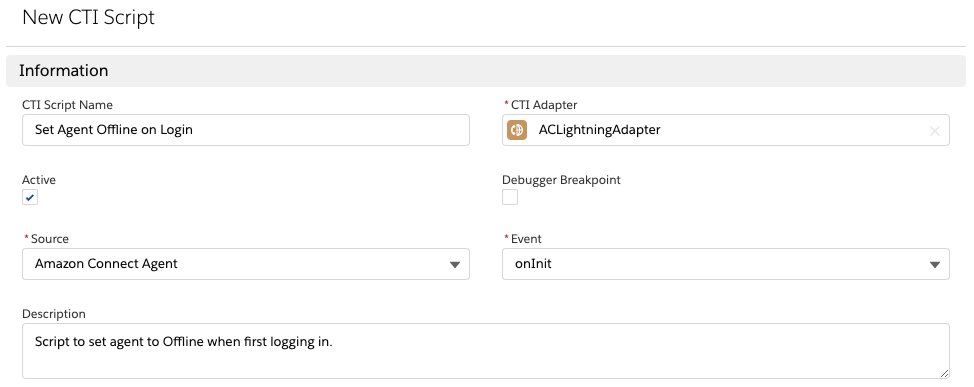Click the New CTI Script title

[88, 17]
